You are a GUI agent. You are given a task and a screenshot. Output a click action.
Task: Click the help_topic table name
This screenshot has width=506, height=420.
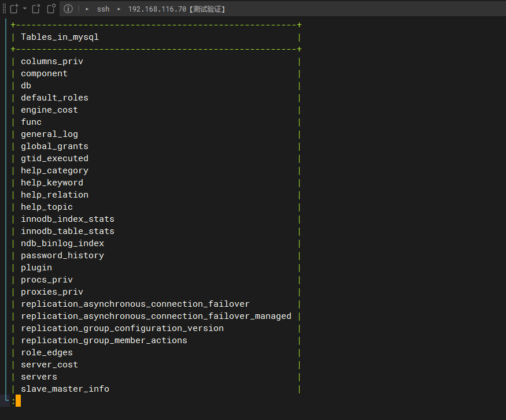tap(47, 207)
